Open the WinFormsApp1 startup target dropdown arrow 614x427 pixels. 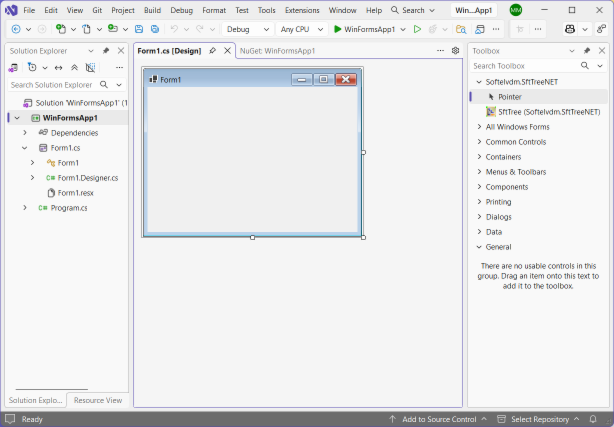[403, 29]
